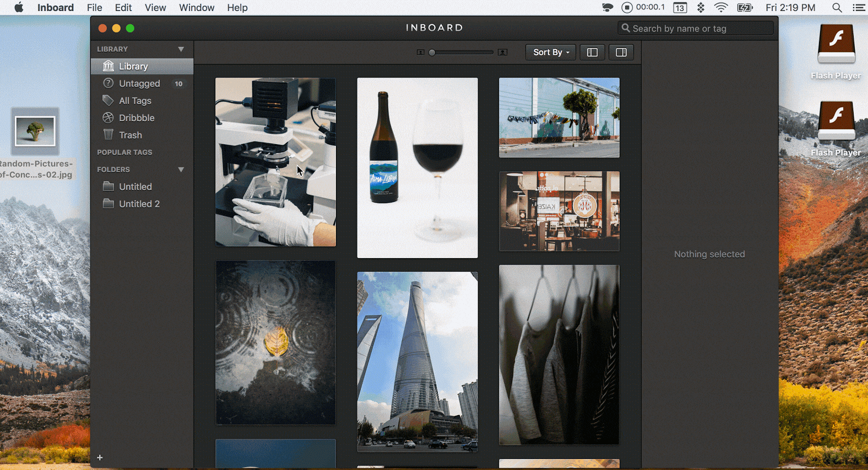The height and width of the screenshot is (470, 868).
Task: Click the Popular Tags header
Action: pyautogui.click(x=124, y=152)
